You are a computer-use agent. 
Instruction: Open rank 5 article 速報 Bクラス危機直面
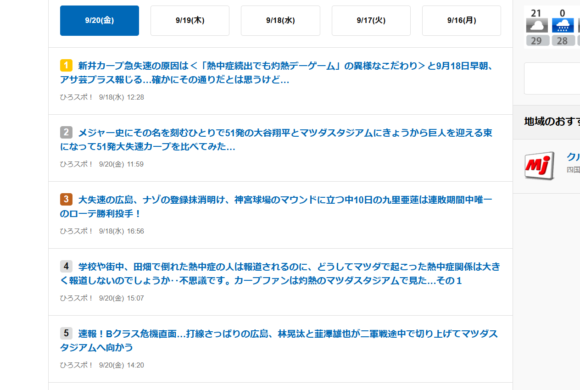pyautogui.click(x=279, y=341)
